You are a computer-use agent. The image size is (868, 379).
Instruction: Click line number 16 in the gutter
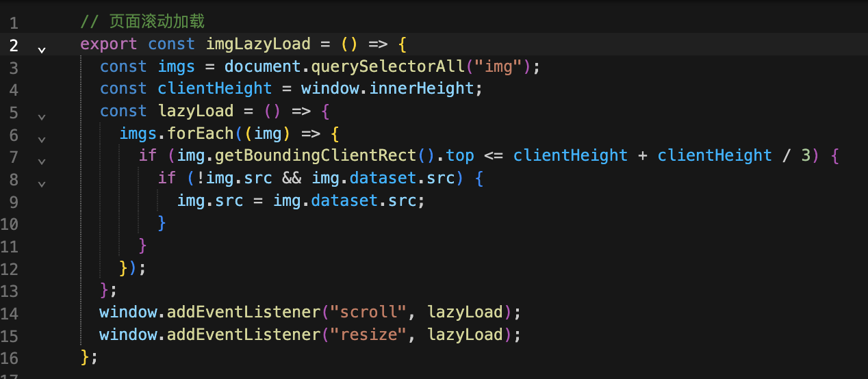(x=10, y=358)
